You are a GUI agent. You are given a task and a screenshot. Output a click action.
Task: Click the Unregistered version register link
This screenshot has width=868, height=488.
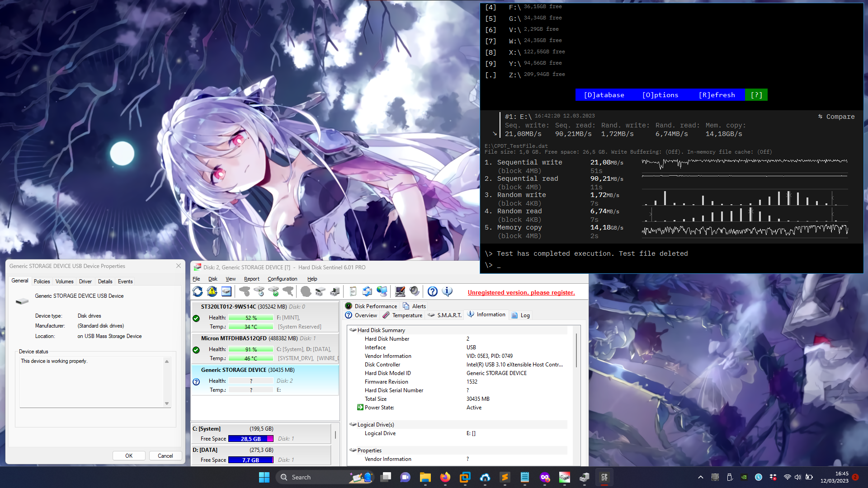pos(521,292)
